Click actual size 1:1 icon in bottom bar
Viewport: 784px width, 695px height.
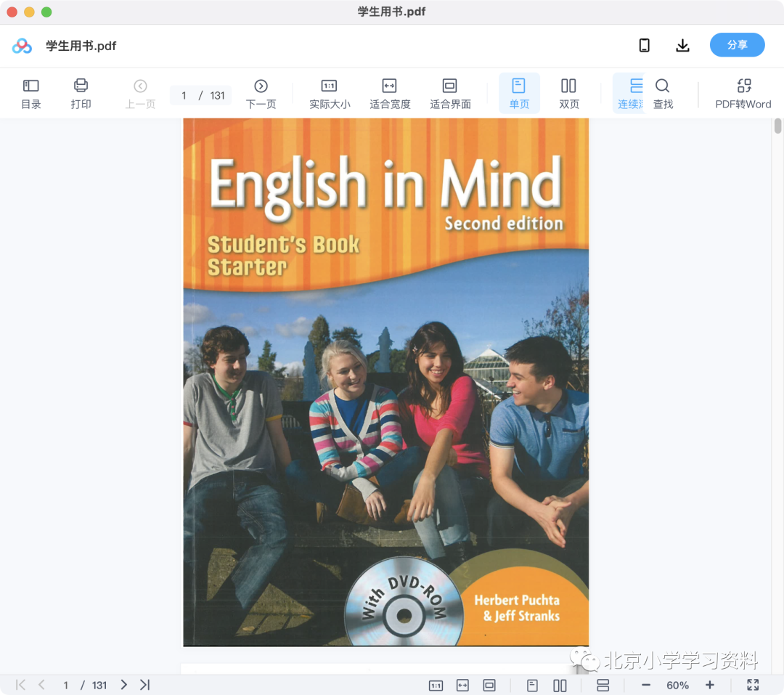(436, 686)
